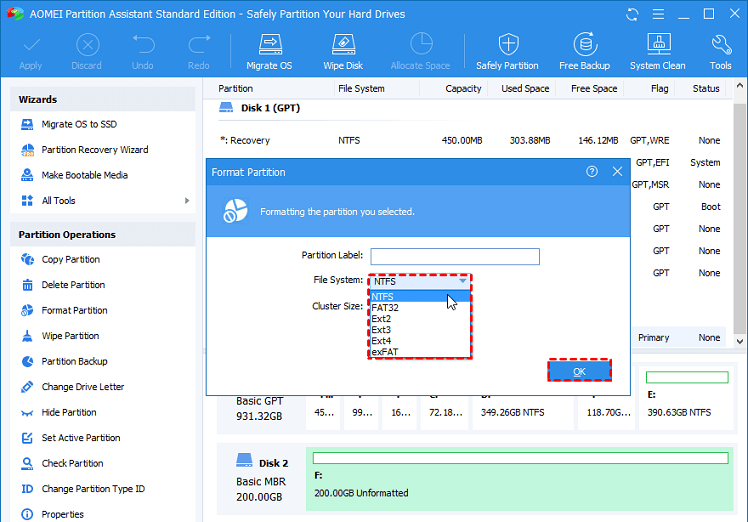Choose Change Drive Letter operation

tap(82, 387)
